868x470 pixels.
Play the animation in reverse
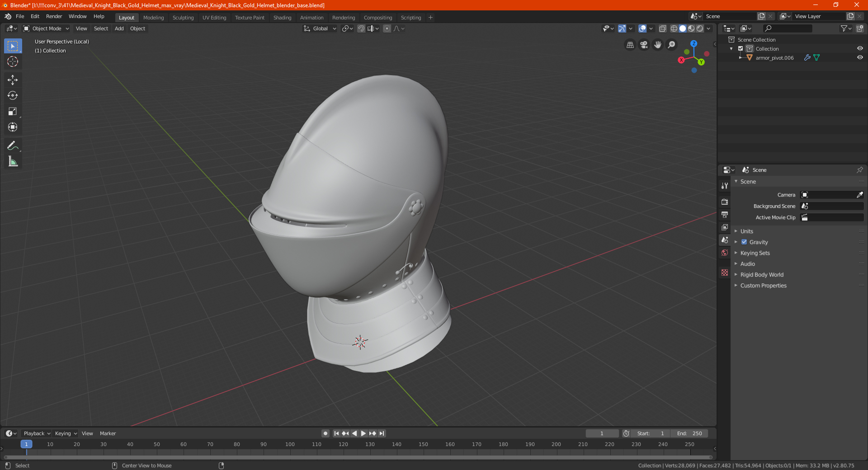pyautogui.click(x=354, y=433)
